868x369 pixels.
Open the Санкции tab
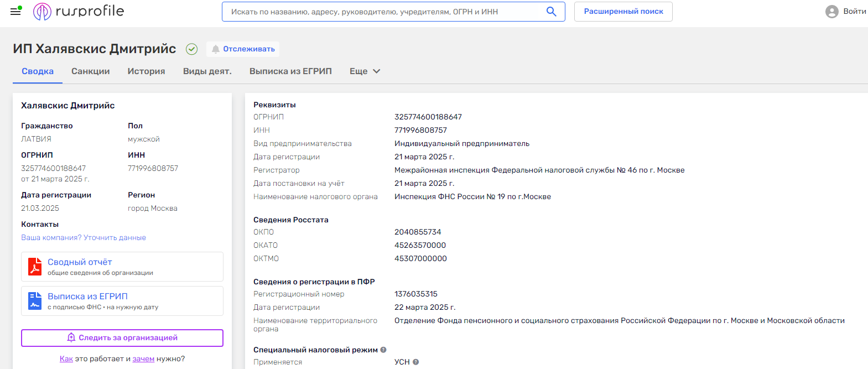pos(91,71)
